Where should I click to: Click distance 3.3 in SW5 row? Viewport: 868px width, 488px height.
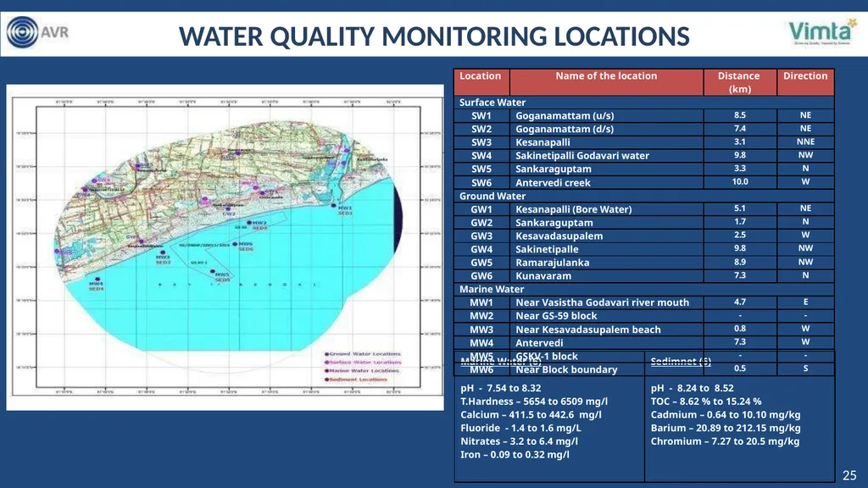point(739,169)
